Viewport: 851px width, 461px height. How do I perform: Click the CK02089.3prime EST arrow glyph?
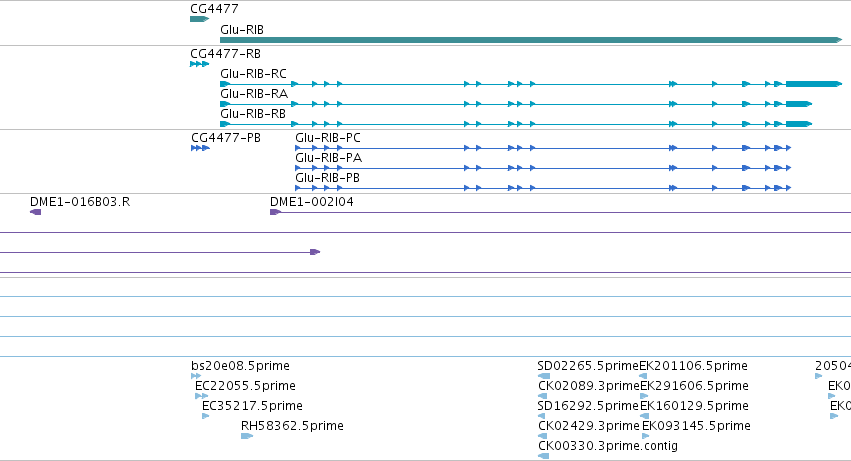[x=542, y=396]
